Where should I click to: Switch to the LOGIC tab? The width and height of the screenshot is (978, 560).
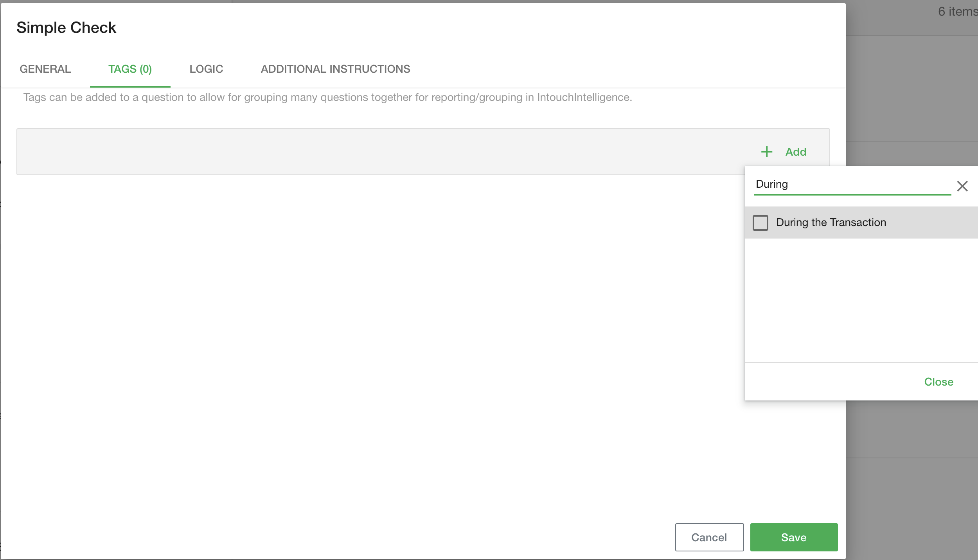(206, 69)
